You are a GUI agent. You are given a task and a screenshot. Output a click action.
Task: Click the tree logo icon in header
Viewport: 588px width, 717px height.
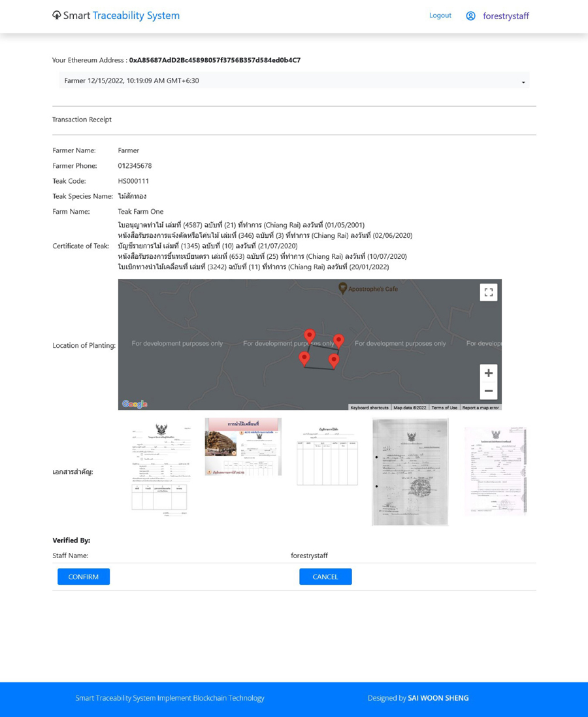click(57, 15)
